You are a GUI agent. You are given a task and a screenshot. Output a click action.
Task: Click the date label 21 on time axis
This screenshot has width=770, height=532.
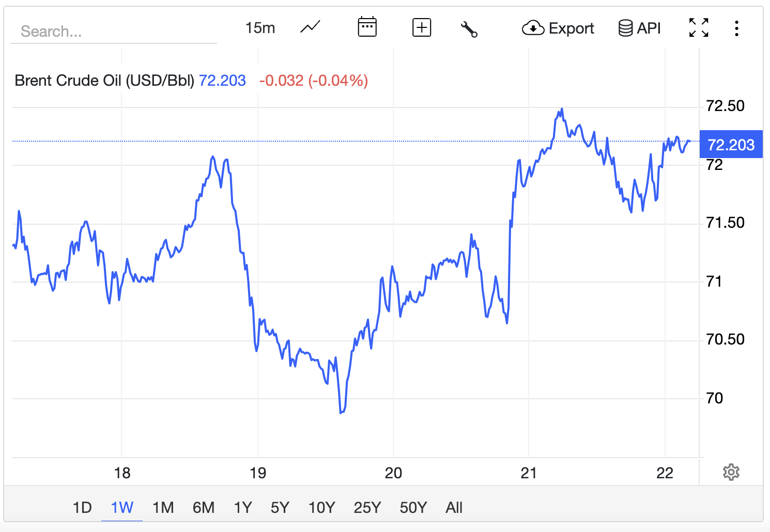point(529,473)
